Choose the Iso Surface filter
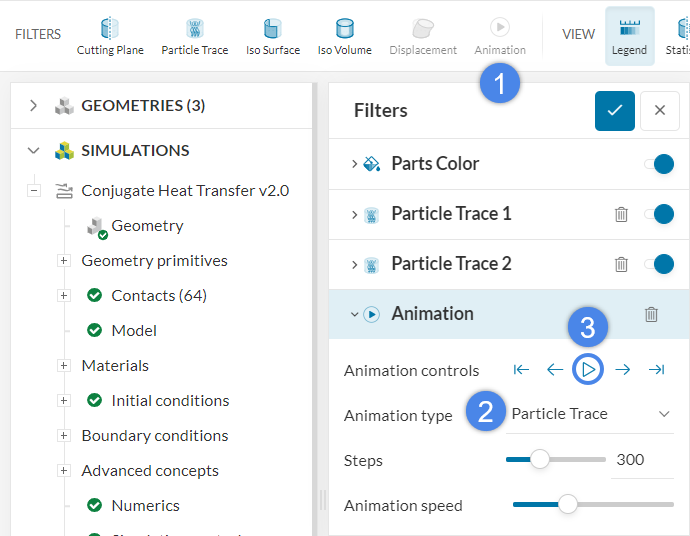Screen dimensions: 690x536 coord(273,37)
